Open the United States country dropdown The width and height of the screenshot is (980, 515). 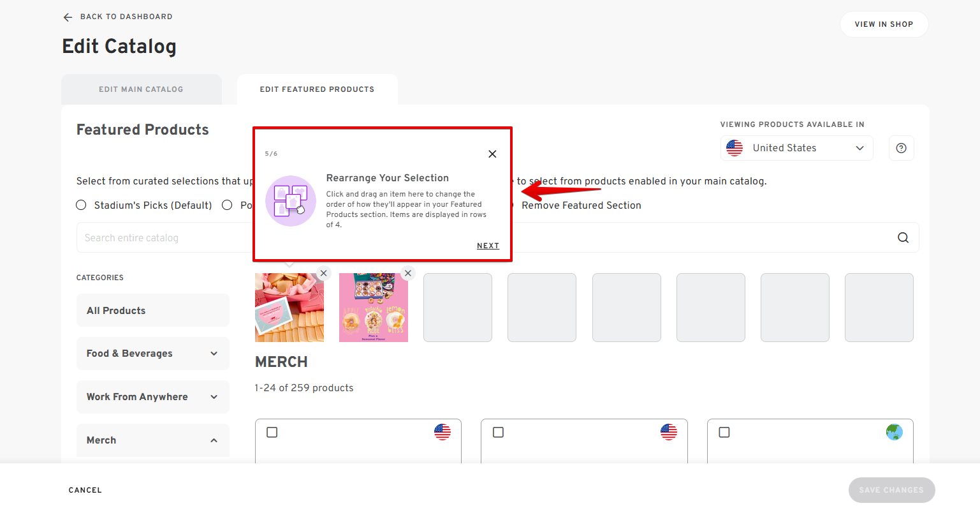pyautogui.click(x=796, y=148)
